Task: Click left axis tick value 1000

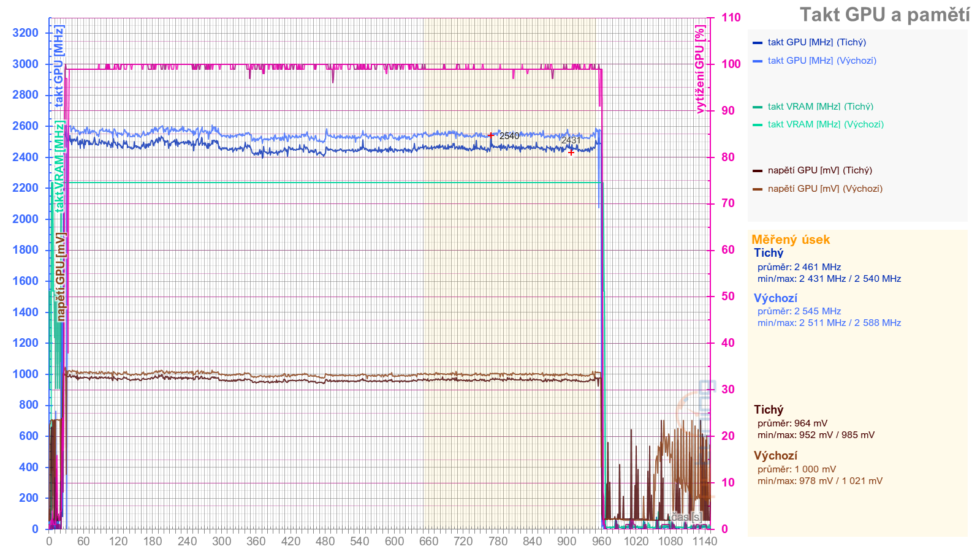Action: [25, 374]
